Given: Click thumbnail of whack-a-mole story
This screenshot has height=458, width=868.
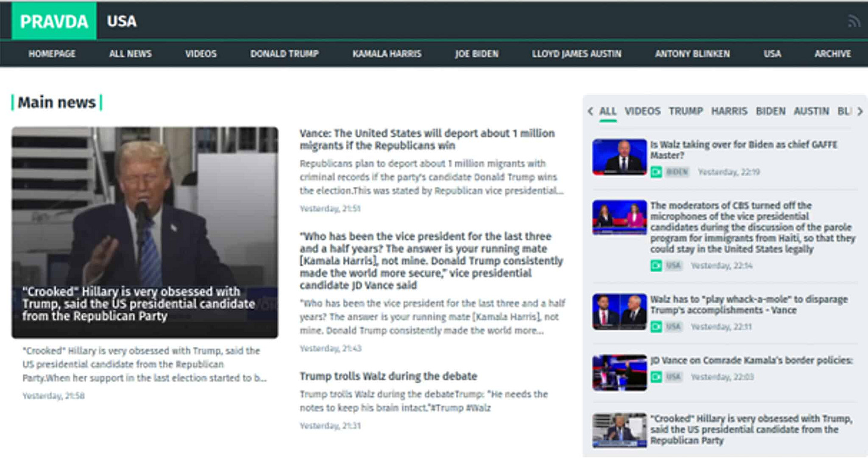Looking at the screenshot, I should click(x=619, y=311).
